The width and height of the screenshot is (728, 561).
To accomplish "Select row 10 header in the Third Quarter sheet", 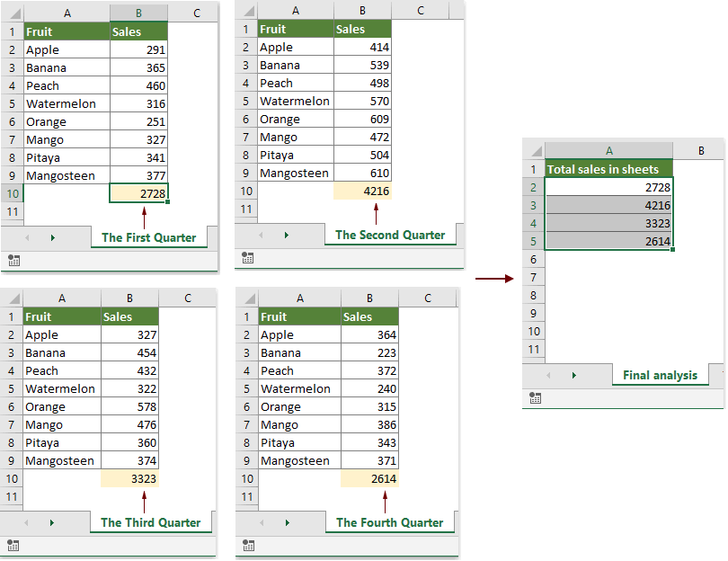I will tap(12, 478).
